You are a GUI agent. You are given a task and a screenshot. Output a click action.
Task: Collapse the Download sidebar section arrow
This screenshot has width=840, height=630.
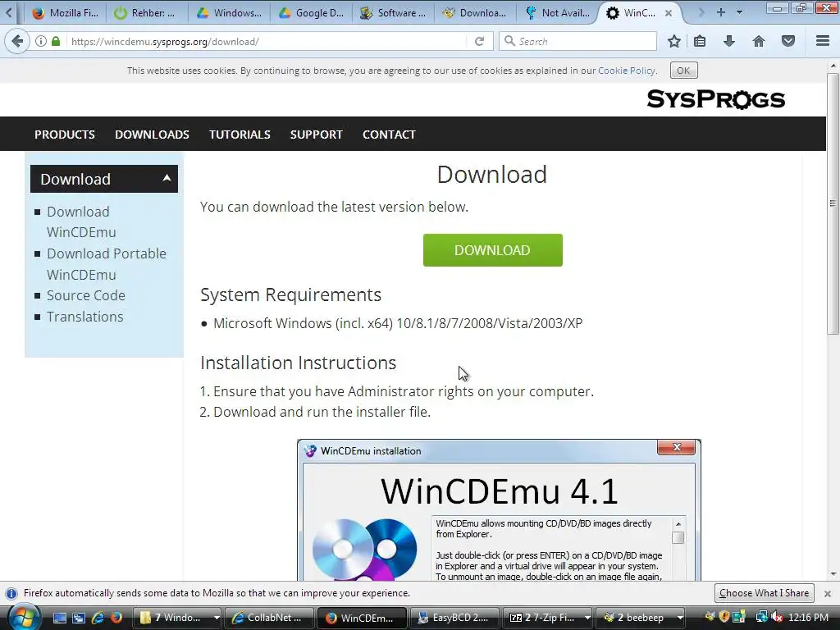167,178
